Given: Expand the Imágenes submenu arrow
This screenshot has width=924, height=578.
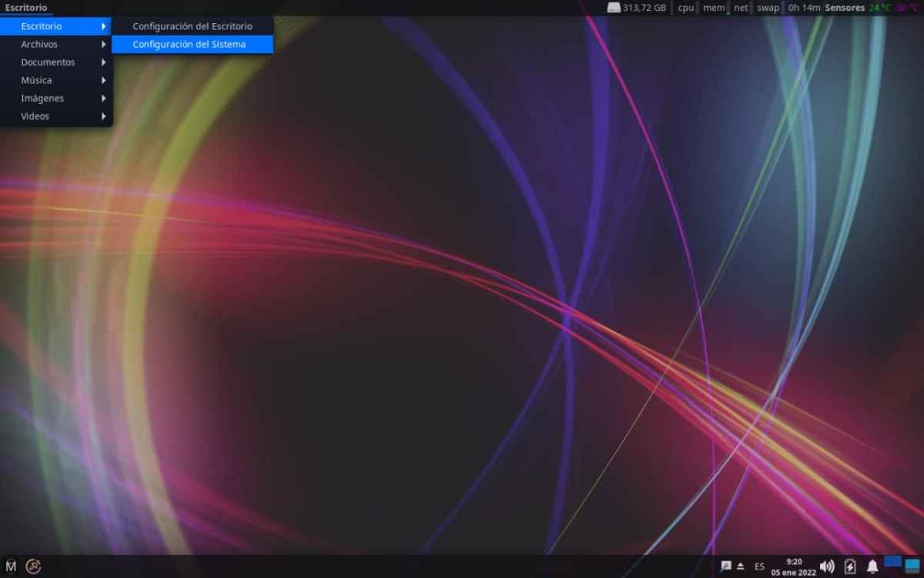Looking at the screenshot, I should pyautogui.click(x=103, y=99).
